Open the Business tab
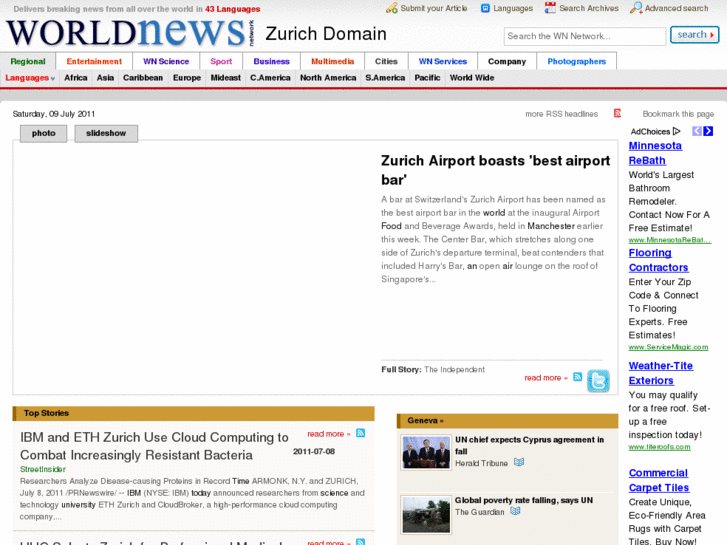727x545 pixels. [x=272, y=61]
